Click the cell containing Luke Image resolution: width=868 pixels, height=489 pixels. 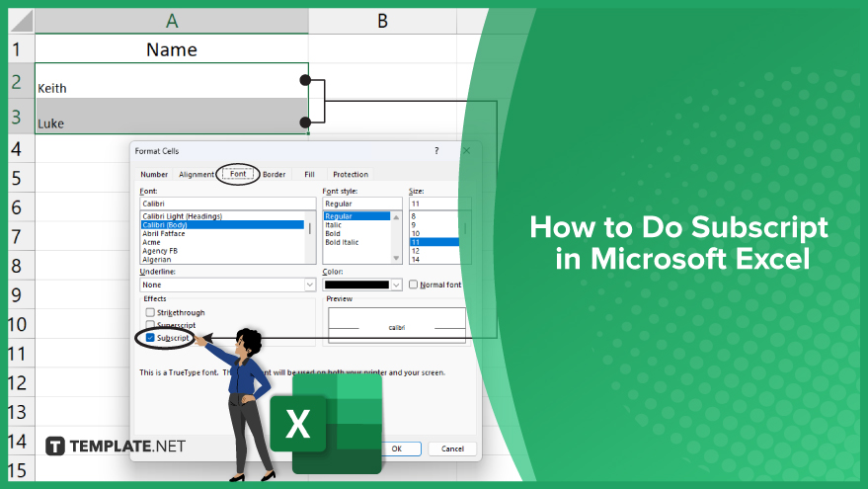[x=172, y=116]
